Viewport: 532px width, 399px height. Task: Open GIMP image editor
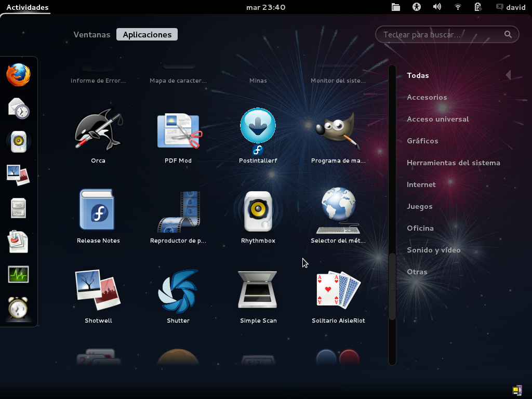tap(338, 131)
